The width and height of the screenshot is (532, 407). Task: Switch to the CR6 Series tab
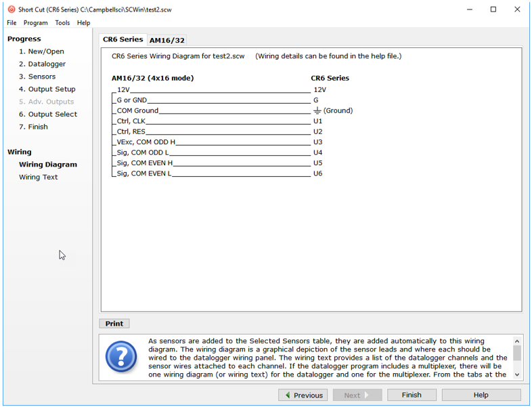click(x=123, y=39)
